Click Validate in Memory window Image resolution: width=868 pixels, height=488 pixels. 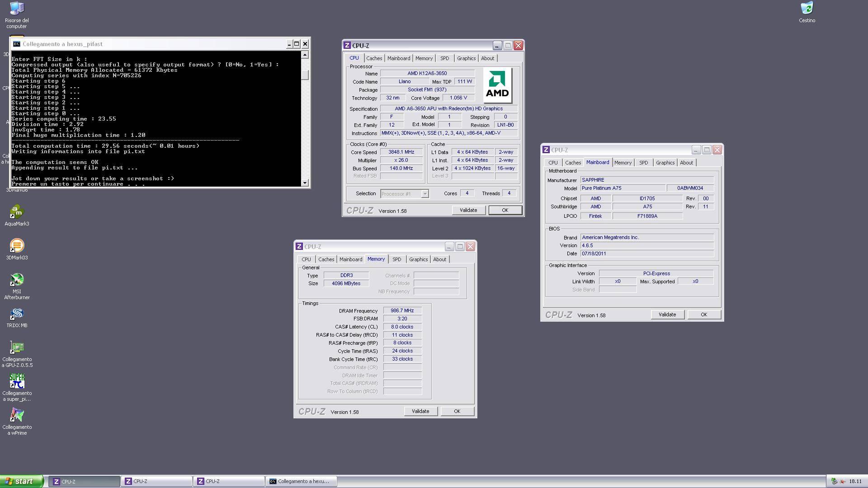420,411
